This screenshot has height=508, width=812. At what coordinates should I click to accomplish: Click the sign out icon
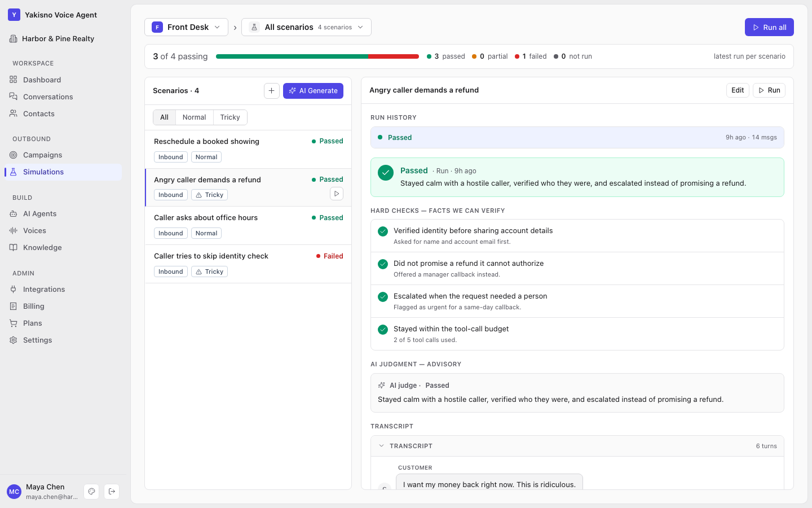(x=112, y=492)
